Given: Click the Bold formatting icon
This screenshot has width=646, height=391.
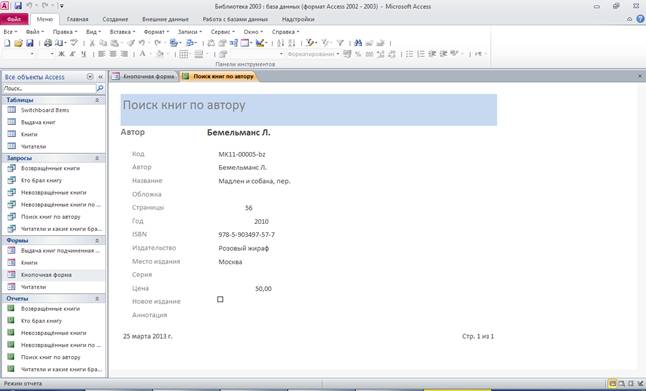Looking at the screenshot, I should click(61, 54).
